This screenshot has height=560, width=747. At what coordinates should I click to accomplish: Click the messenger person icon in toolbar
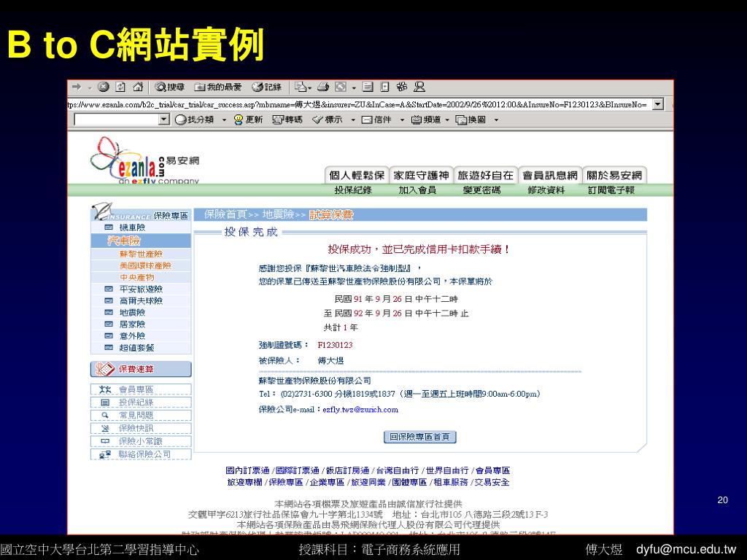(x=419, y=87)
